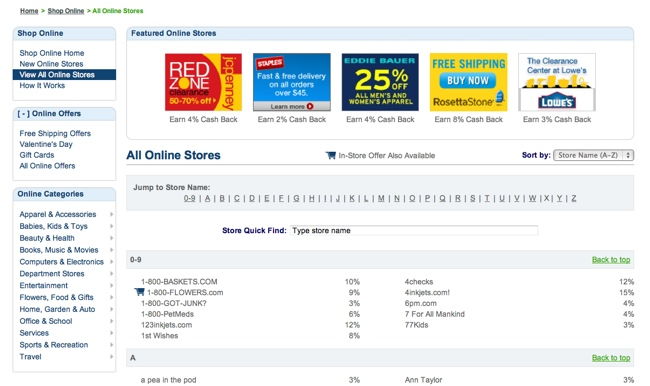The width and height of the screenshot is (650, 386).
Task: Select View All Online Stores
Action: [x=64, y=75]
